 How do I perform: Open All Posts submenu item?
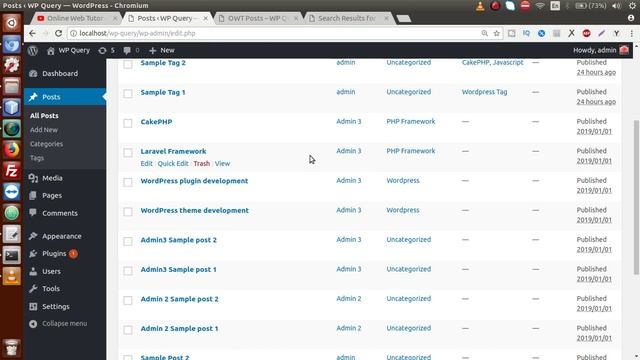[x=44, y=116]
